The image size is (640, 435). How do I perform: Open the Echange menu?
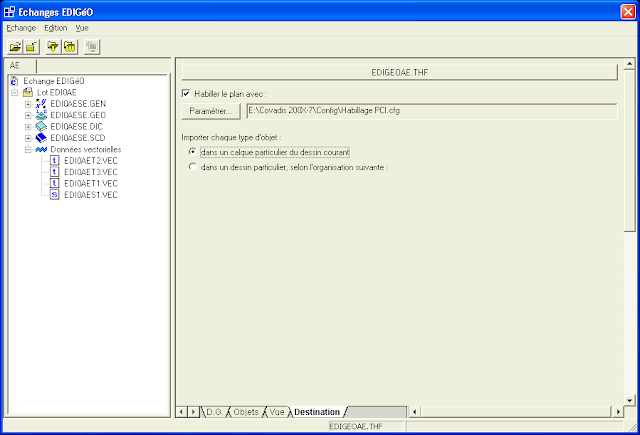(21, 28)
